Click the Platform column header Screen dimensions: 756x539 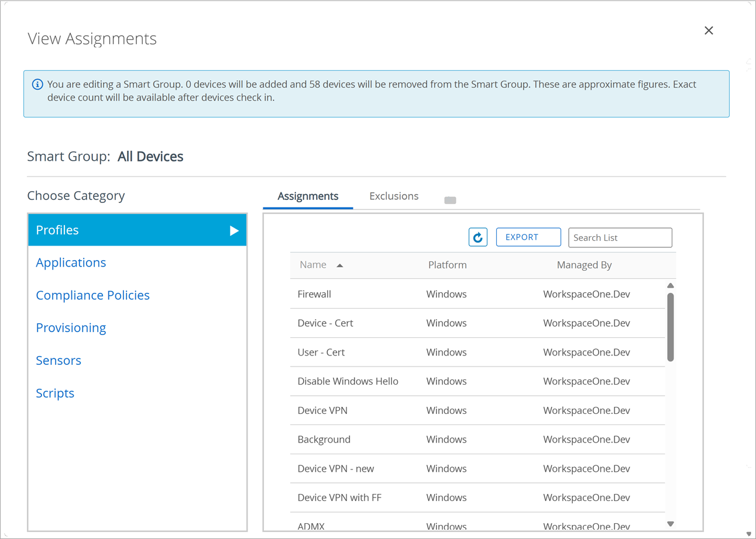tap(448, 265)
